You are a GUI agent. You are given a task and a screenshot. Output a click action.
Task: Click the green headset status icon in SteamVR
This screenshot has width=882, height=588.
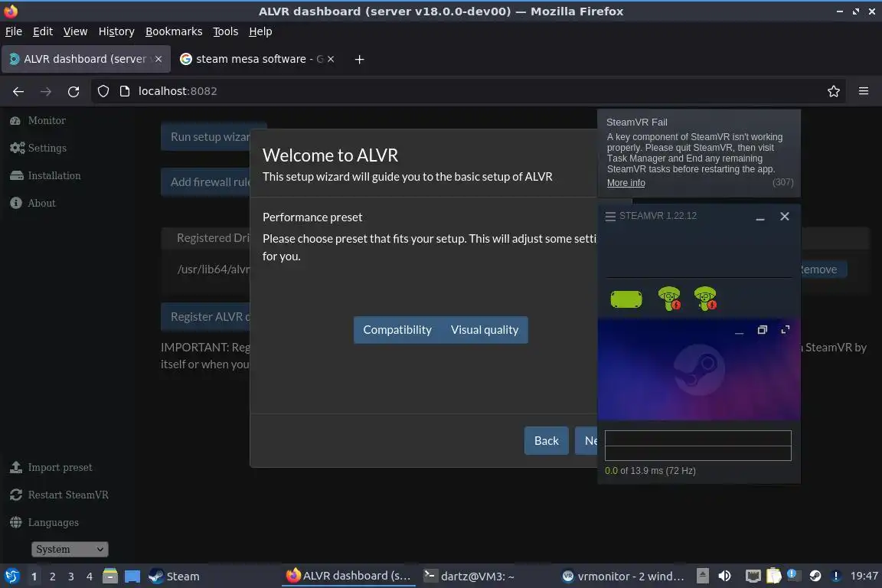point(626,299)
